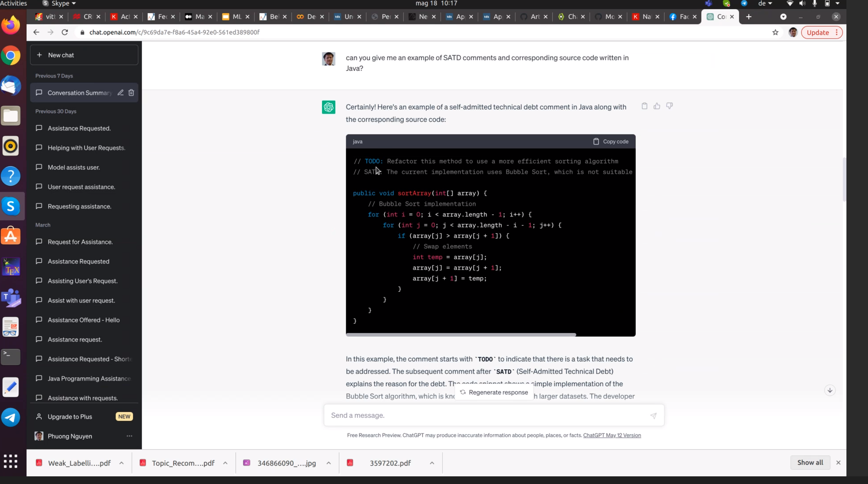Click Show all downloads
The height and width of the screenshot is (484, 868).
pyautogui.click(x=810, y=462)
